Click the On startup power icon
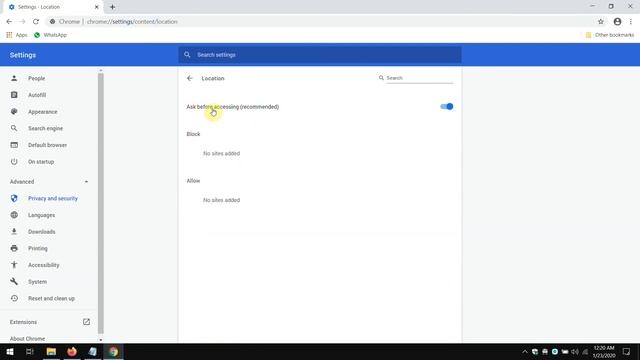The image size is (640, 360). coord(14,162)
